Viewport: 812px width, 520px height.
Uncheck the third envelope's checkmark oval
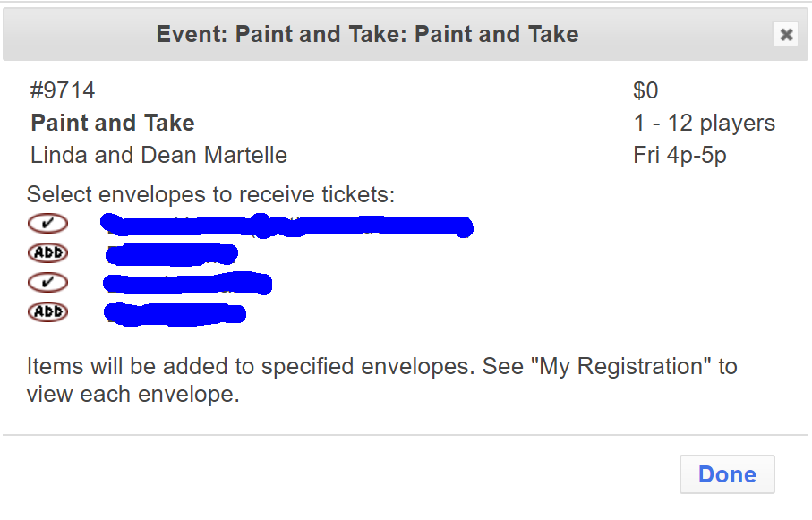tap(47, 282)
